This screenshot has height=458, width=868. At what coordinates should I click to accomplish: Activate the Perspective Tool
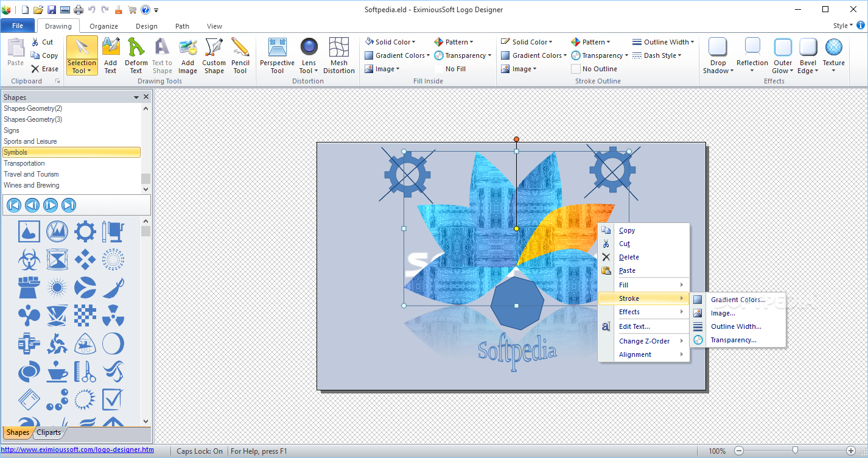pos(277,56)
